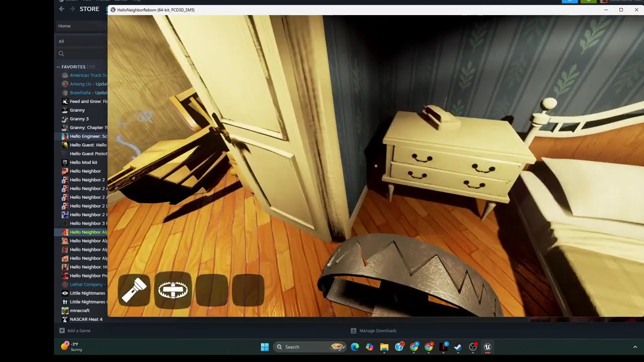Go forward in Steam navigation
The image size is (644, 362).
[x=72, y=9]
